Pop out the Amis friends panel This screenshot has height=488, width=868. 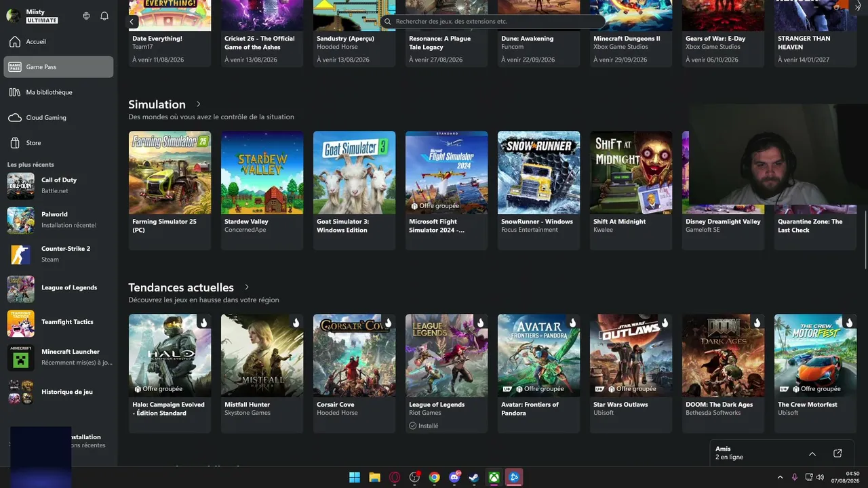coord(837,453)
